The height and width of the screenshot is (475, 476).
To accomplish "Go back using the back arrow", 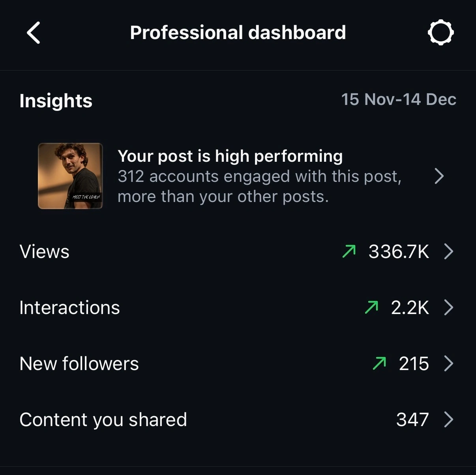I will pos(34,33).
